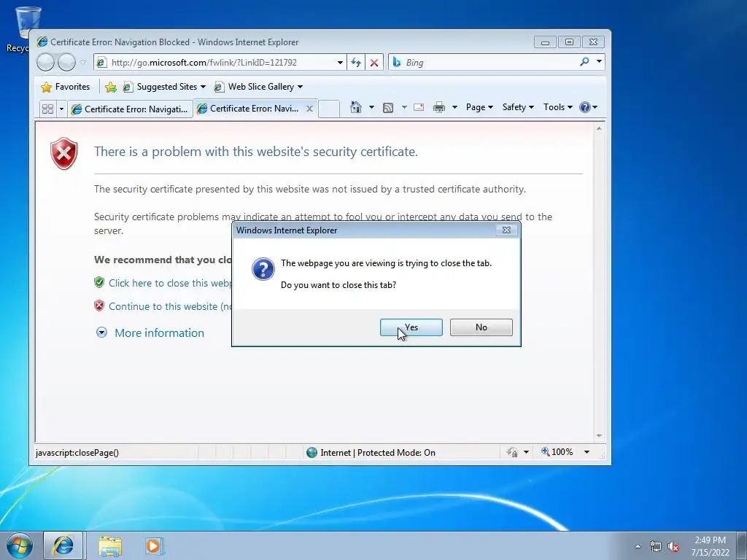This screenshot has width=747, height=560.
Task: Click the Refresh icon beside address bar
Action: (x=356, y=63)
